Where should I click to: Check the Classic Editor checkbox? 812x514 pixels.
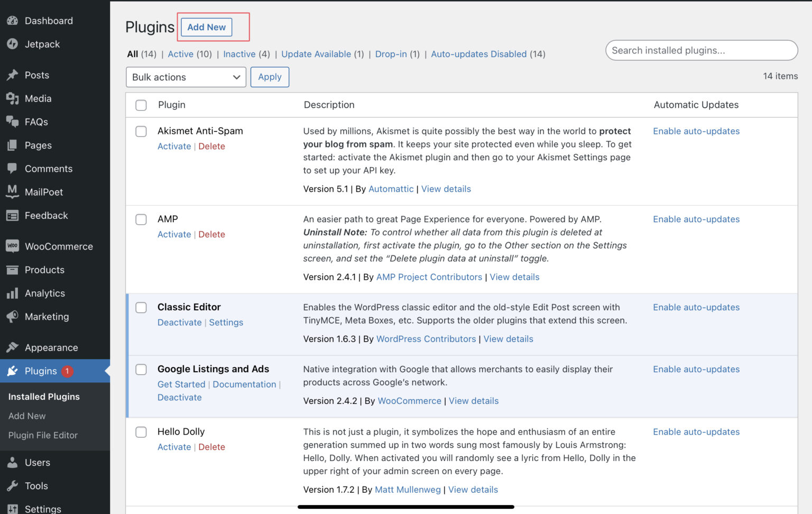point(141,307)
